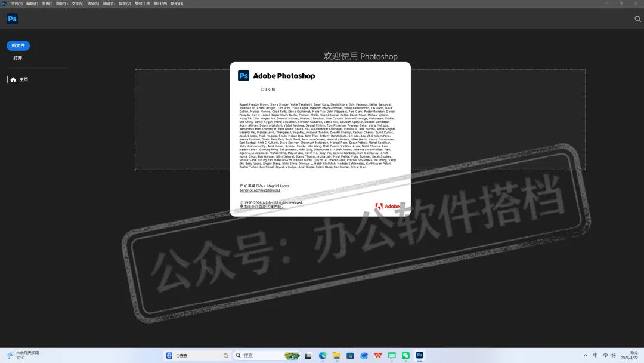Click the version text 27.5.0

pos(267,89)
